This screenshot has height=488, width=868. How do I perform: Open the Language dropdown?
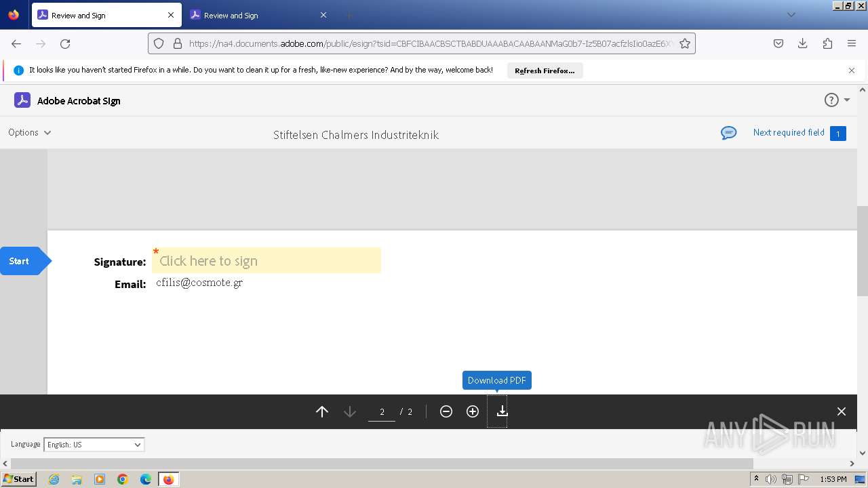click(x=94, y=445)
